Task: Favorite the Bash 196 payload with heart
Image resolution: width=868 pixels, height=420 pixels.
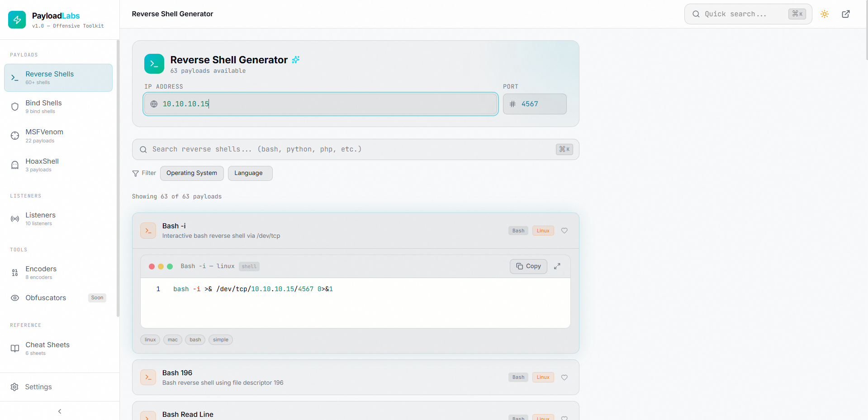Action: point(564,378)
